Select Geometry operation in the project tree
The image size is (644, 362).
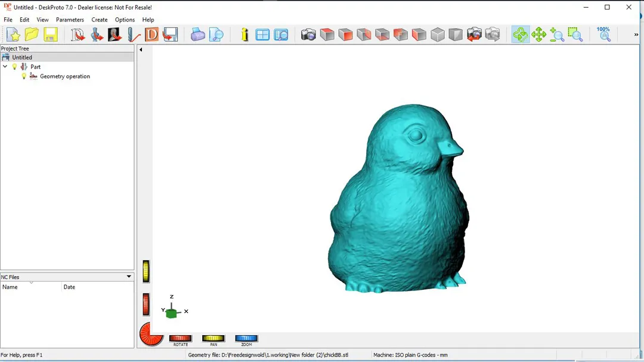coord(65,76)
